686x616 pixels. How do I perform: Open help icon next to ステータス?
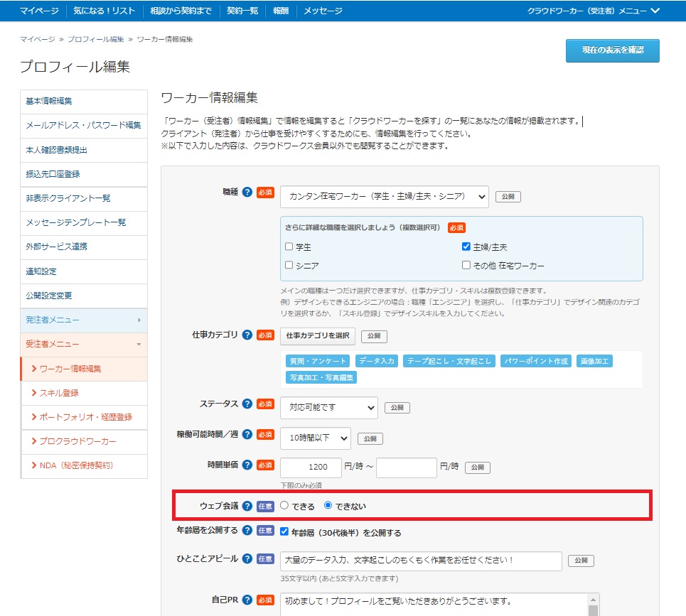247,404
